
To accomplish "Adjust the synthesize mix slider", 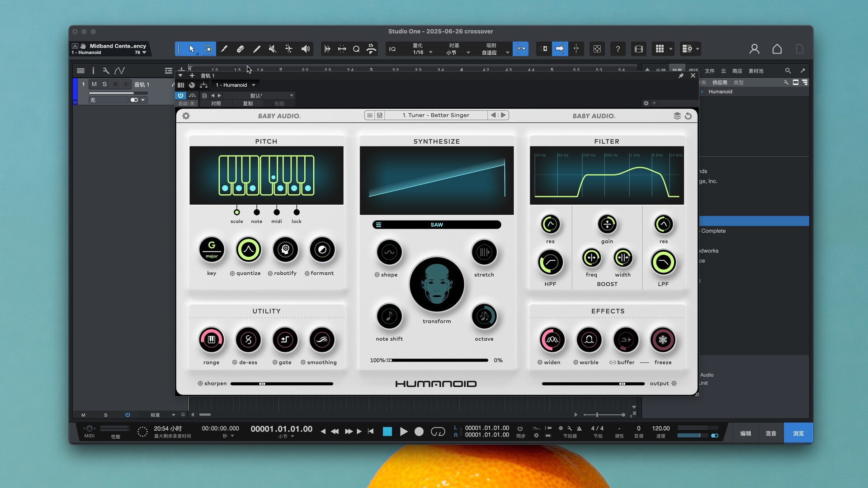I will [437, 360].
